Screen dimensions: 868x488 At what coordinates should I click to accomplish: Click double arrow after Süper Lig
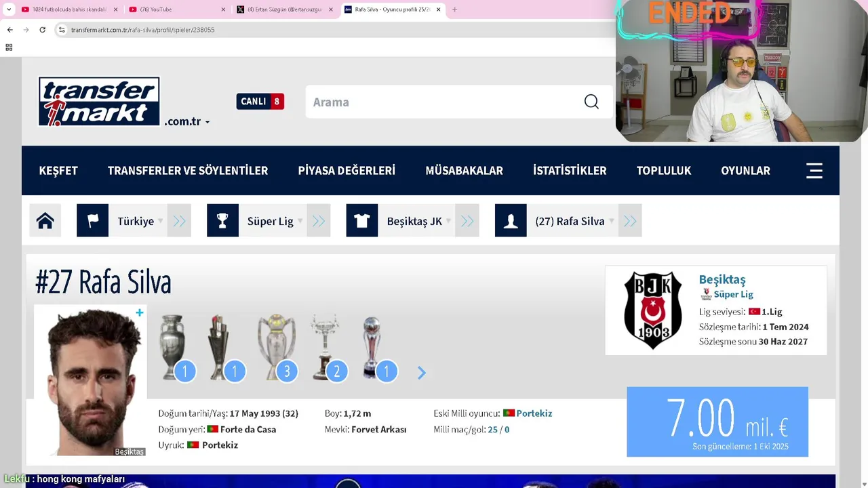pos(319,221)
